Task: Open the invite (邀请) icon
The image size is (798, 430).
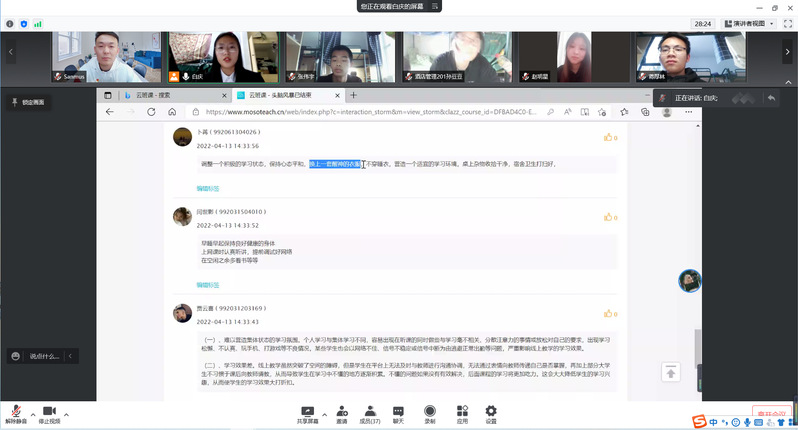Action: pyautogui.click(x=341, y=411)
